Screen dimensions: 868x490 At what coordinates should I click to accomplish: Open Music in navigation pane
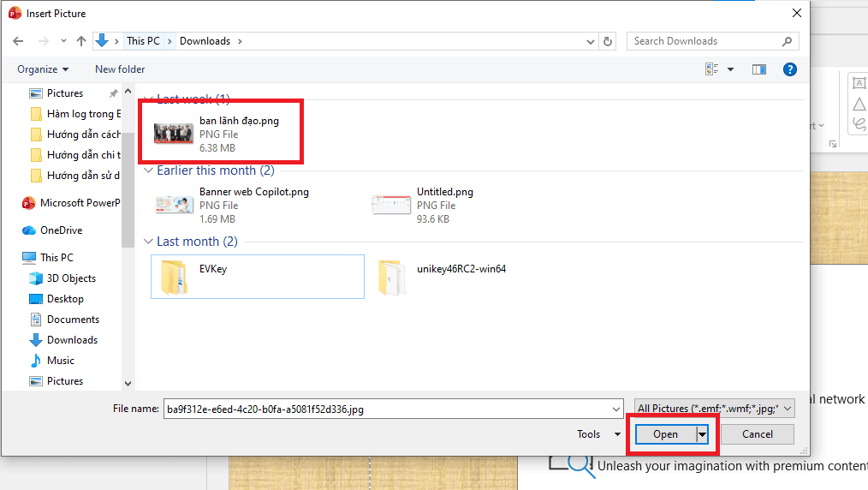tap(52, 361)
